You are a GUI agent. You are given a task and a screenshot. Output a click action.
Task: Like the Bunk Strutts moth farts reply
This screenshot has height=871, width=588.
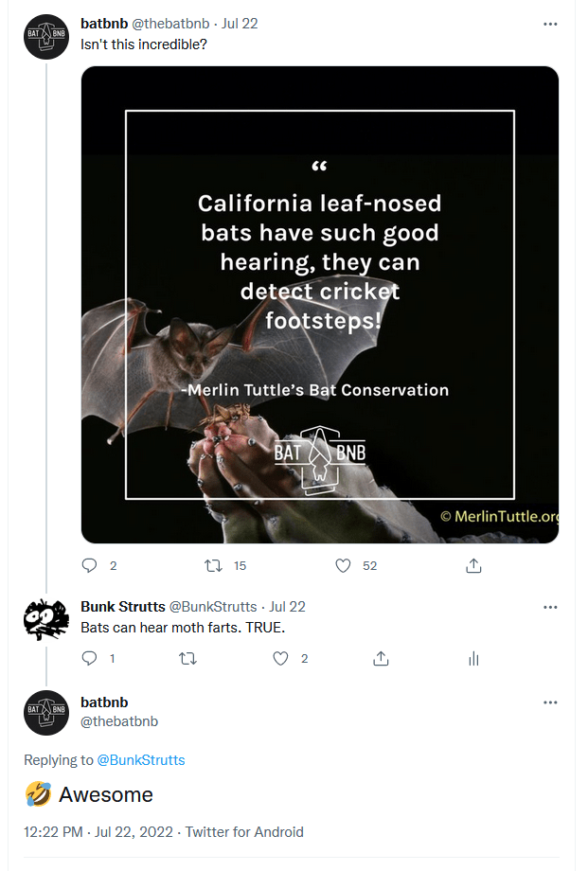click(x=280, y=658)
